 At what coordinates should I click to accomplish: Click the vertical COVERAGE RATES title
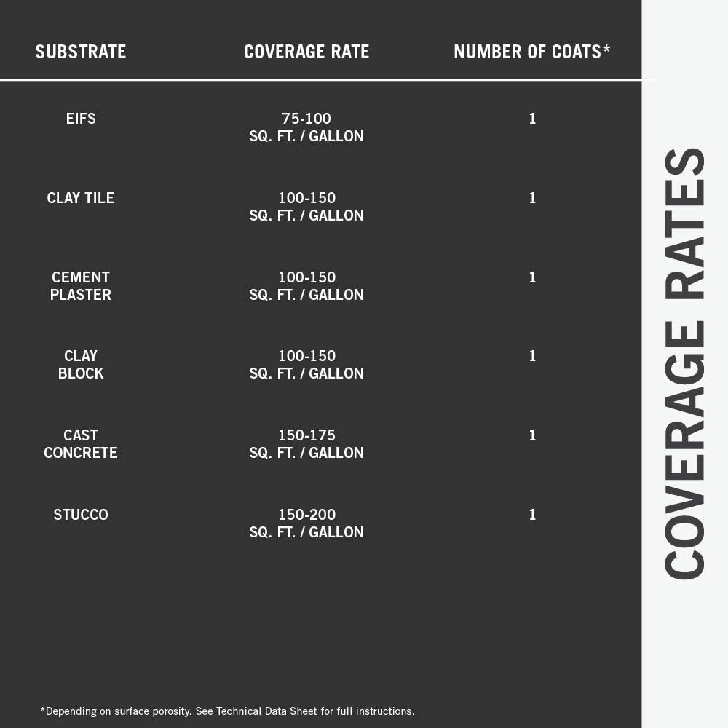point(685,364)
